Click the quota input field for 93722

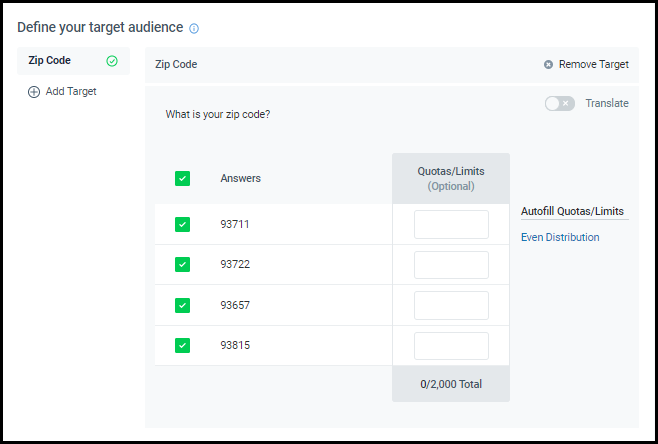451,265
